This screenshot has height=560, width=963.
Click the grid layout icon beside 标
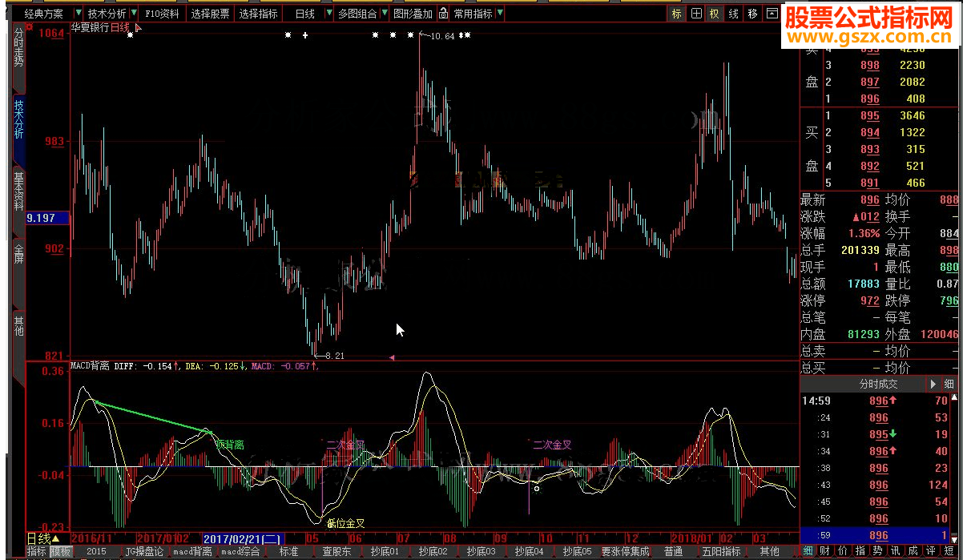pos(696,14)
